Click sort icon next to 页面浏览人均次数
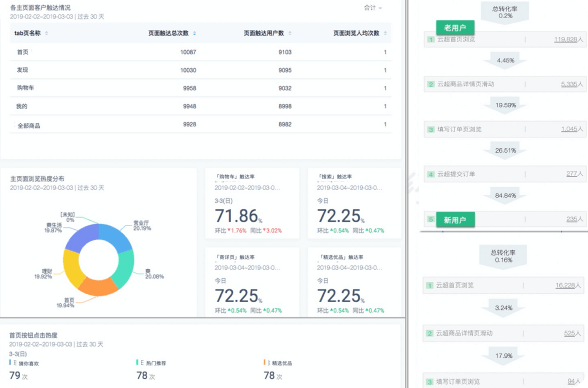This screenshot has width=588, height=388. 385,33
